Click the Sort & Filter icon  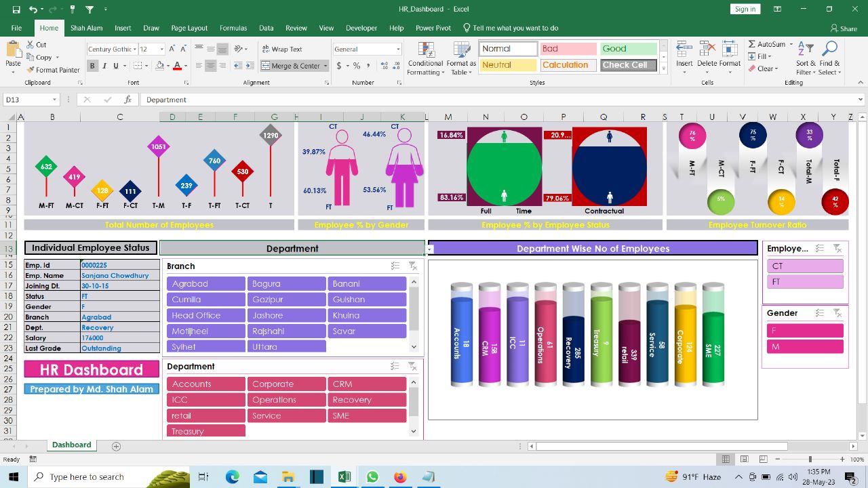805,51
